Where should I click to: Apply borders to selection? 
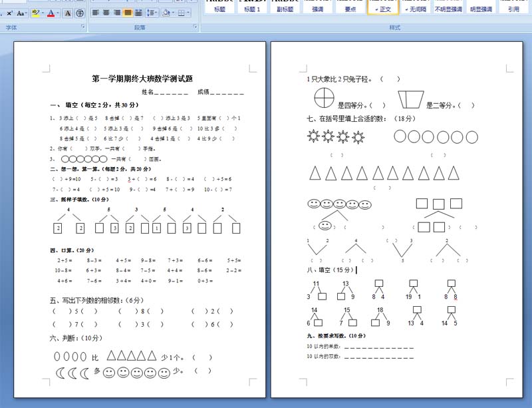[x=182, y=13]
